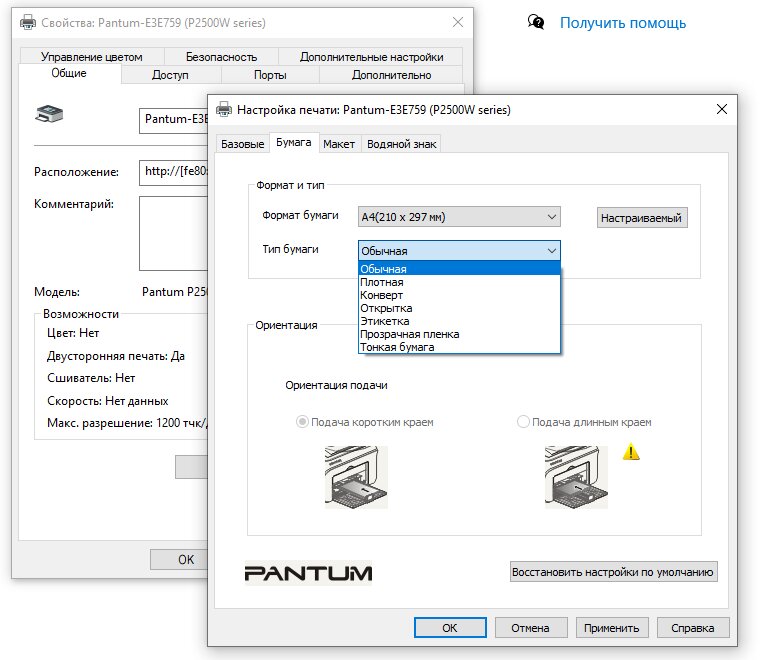The image size is (782, 660).
Task: Switch to the Бумага tab
Action: (x=294, y=142)
